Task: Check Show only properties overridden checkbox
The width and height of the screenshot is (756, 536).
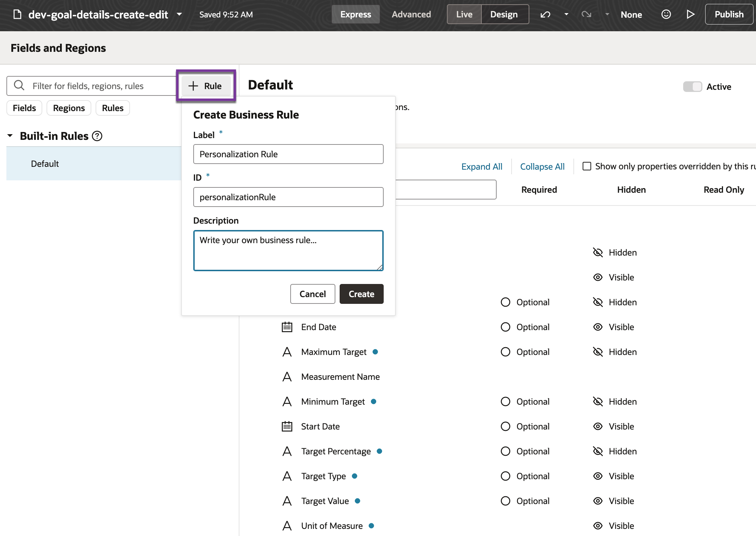Action: (587, 166)
